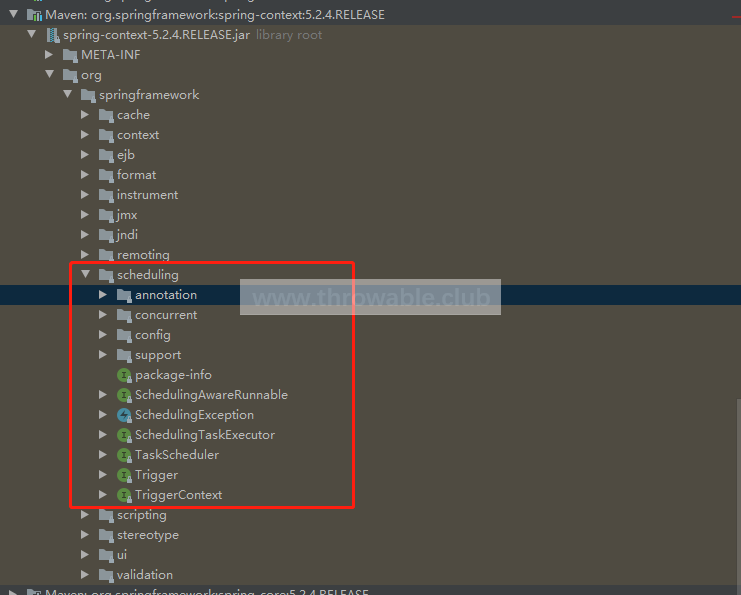
Task: Click the config package folder icon
Action: pyautogui.click(x=124, y=335)
